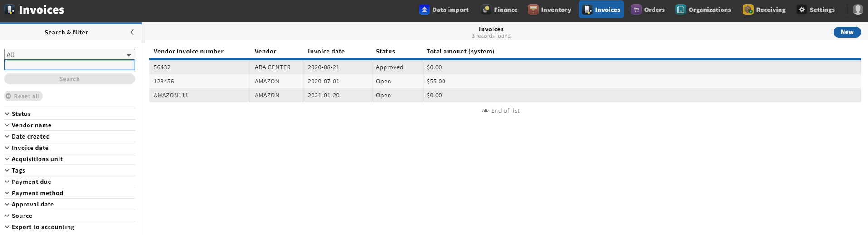The width and height of the screenshot is (868, 235).
Task: Click the Approved status cell
Action: coord(396,67)
